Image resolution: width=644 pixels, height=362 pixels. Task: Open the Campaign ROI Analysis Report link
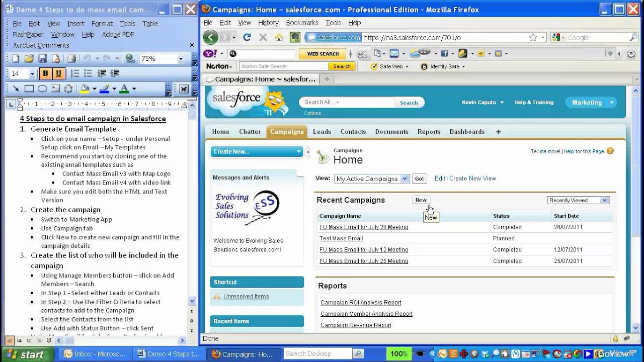(x=361, y=303)
